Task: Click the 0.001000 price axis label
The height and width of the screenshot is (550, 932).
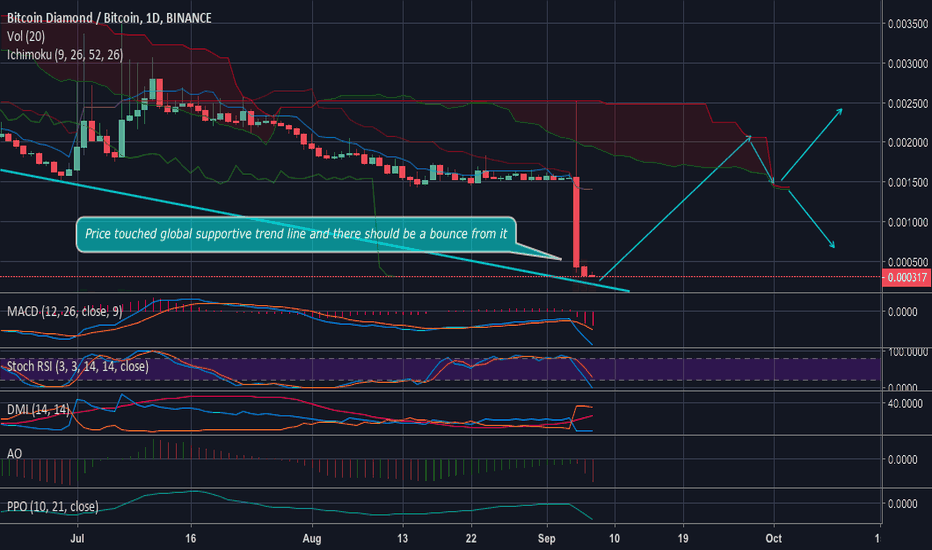Action: [908, 222]
